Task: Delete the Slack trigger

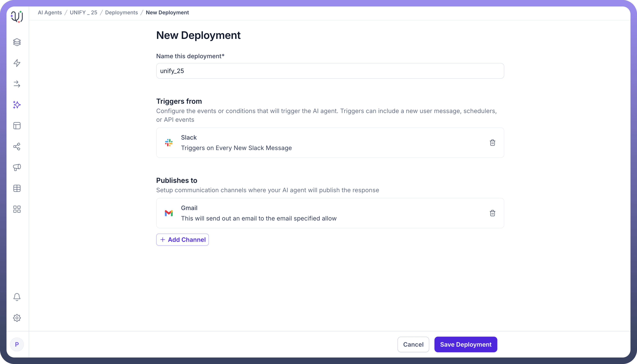Action: coord(492,143)
